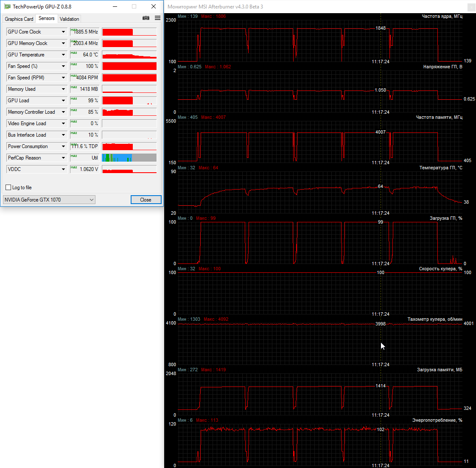Viewport: 476px width, 468px height.
Task: Open the GPU-Z hamburger menu icon
Action: [x=158, y=18]
